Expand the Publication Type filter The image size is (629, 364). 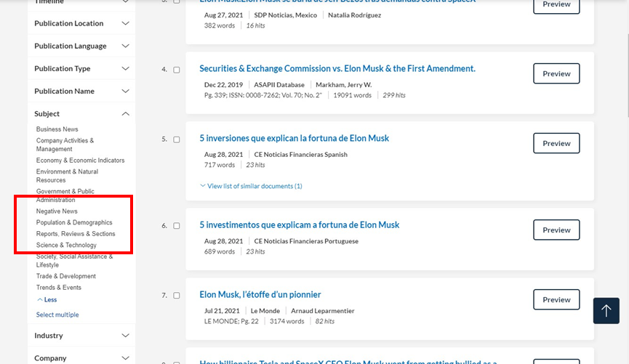[81, 68]
